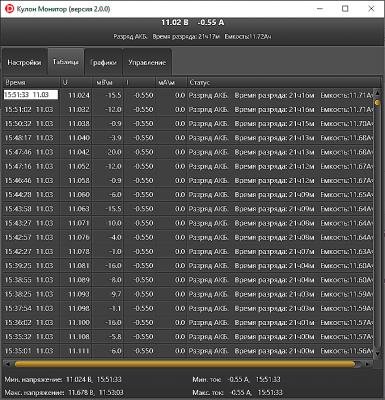Select the row with time 15:35:01
This screenshot has height=400, width=385.
click(x=188, y=351)
